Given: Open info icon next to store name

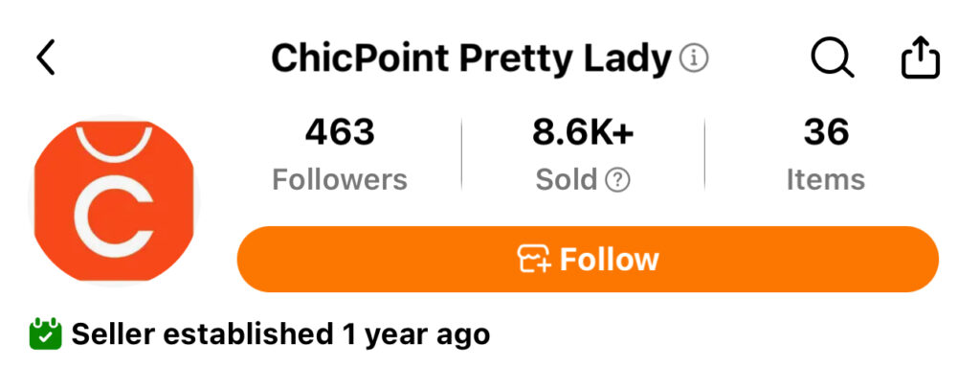Looking at the screenshot, I should (x=694, y=58).
